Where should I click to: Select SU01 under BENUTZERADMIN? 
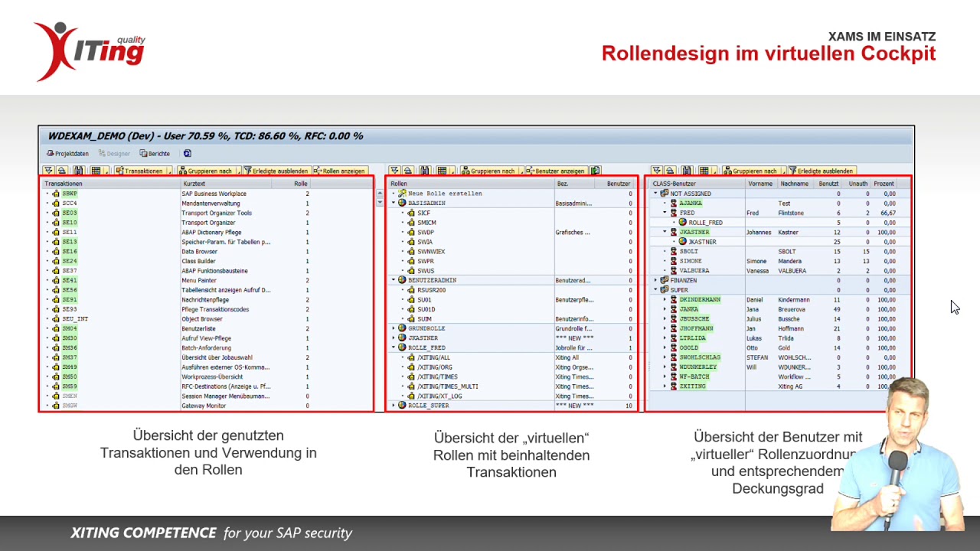click(424, 300)
